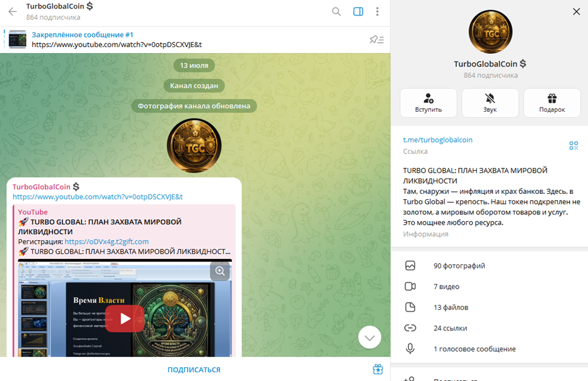Zoom the video preview with magnifier icon
The width and height of the screenshot is (588, 381).
point(220,271)
